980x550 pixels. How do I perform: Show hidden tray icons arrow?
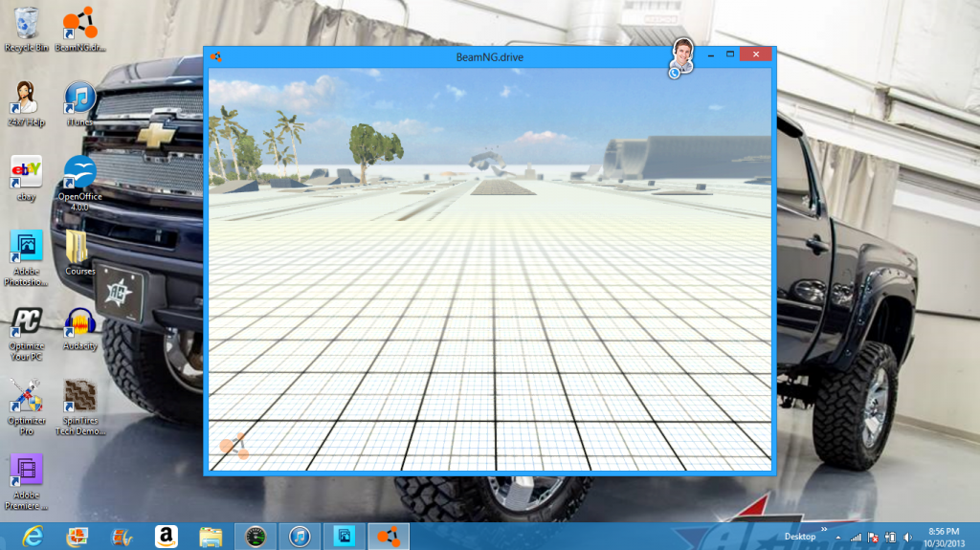838,538
